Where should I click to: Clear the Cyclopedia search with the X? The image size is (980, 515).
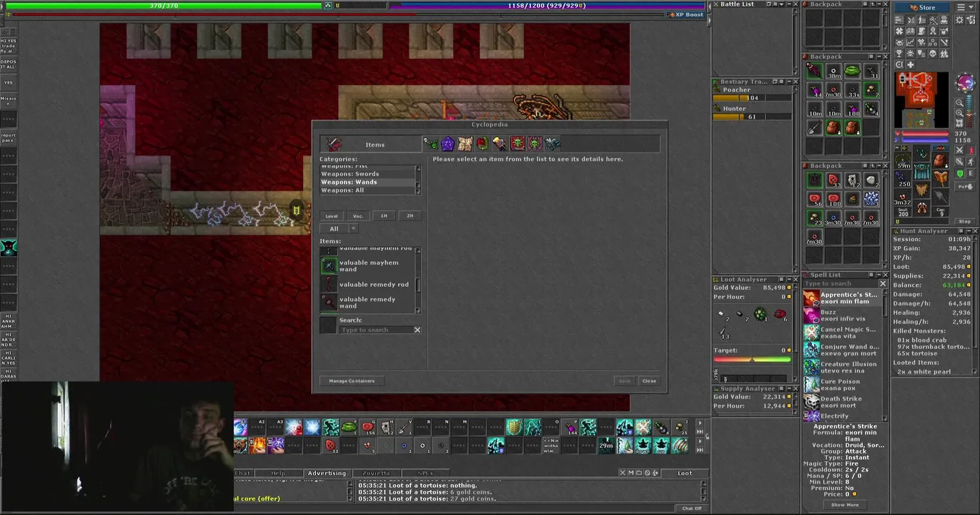pyautogui.click(x=417, y=330)
